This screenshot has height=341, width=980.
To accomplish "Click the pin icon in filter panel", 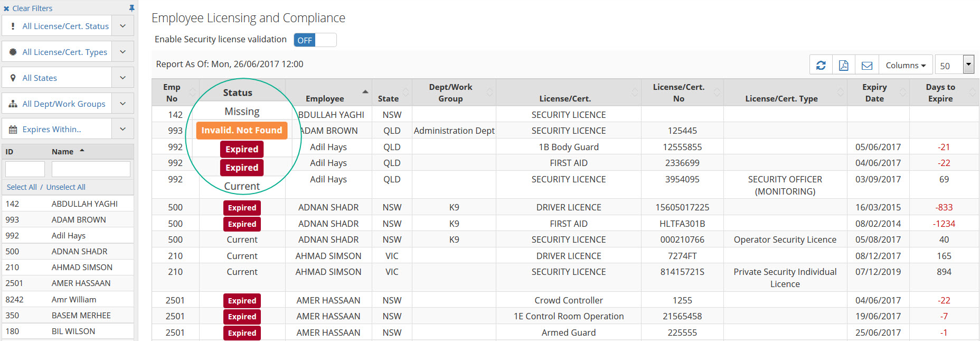I will pos(131,8).
